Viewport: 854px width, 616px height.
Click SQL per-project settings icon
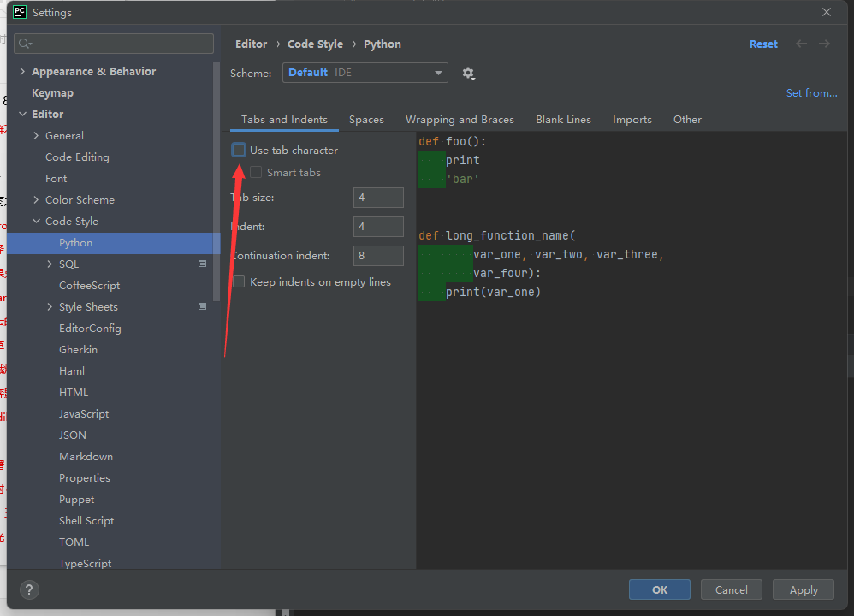203,264
